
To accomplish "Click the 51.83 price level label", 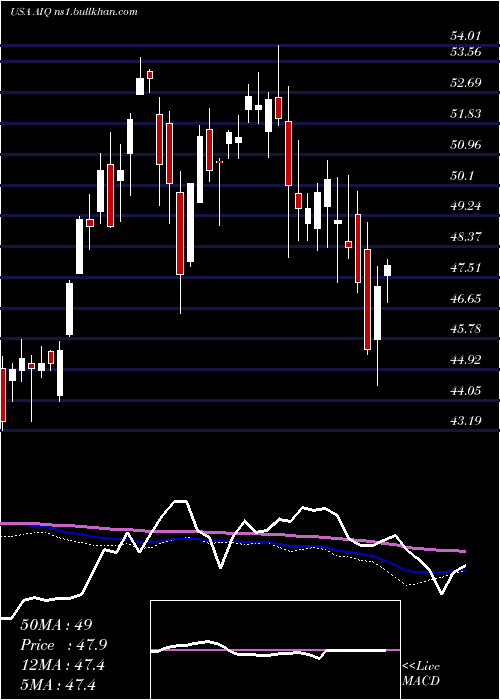I will tap(466, 113).
